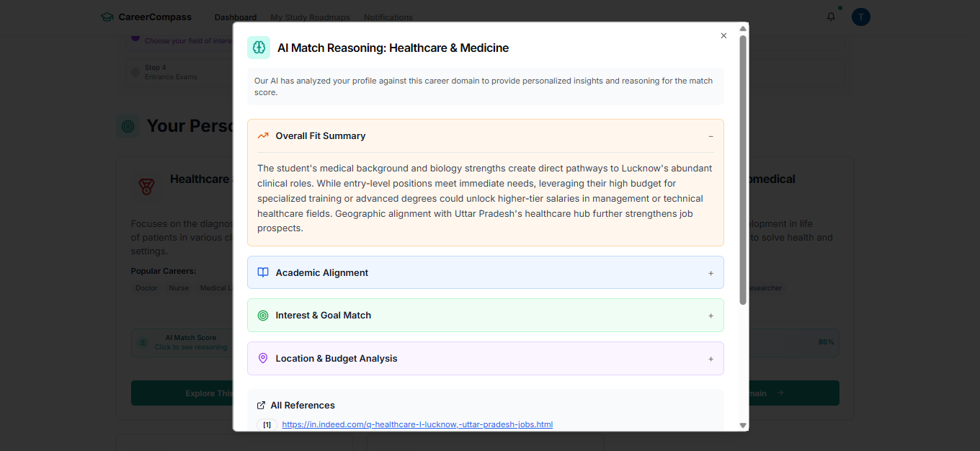Click the book icon next to Academic Alignment
Screen dimensions: 980x451
click(263, 272)
